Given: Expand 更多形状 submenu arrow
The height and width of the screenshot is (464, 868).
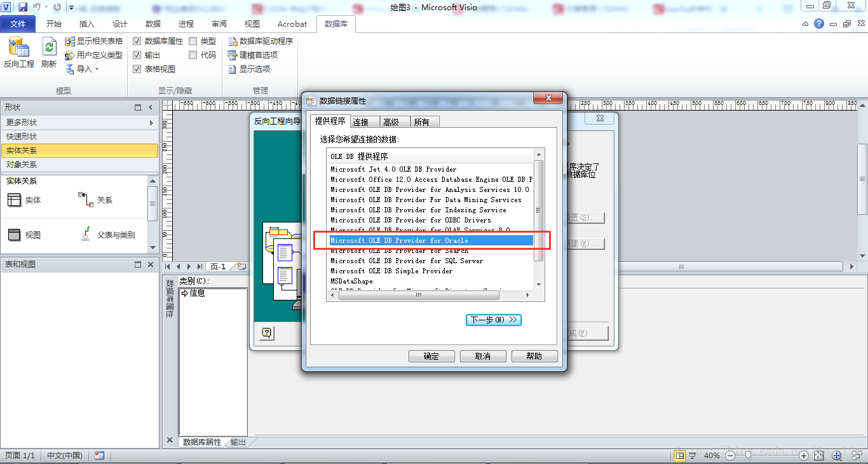Looking at the screenshot, I should pos(151,123).
